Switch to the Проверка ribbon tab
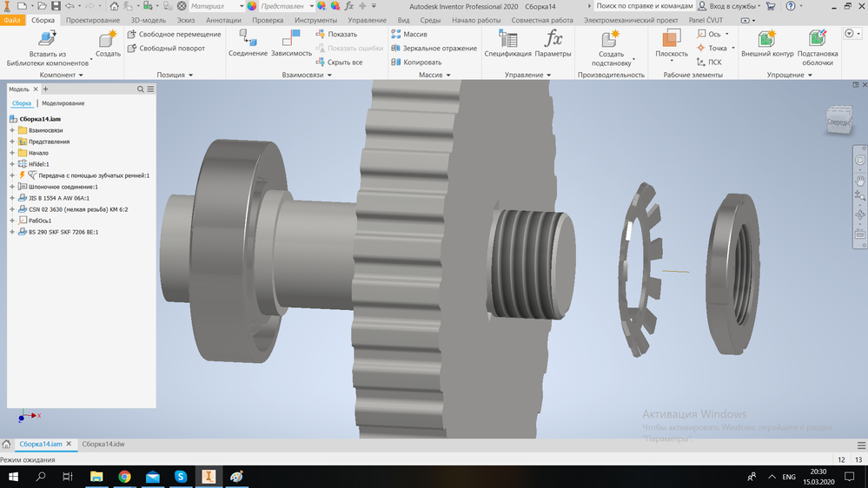Screen dimensions: 868x488 click(268, 20)
